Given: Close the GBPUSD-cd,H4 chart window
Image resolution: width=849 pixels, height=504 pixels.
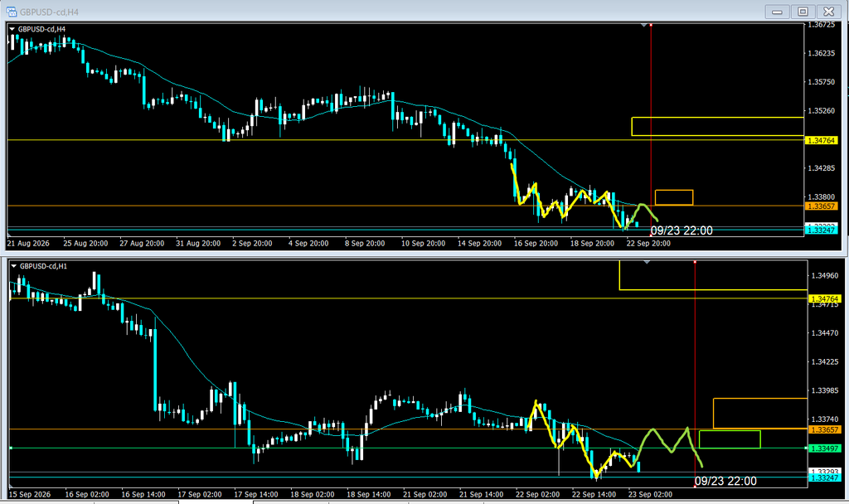Looking at the screenshot, I should [x=829, y=12].
